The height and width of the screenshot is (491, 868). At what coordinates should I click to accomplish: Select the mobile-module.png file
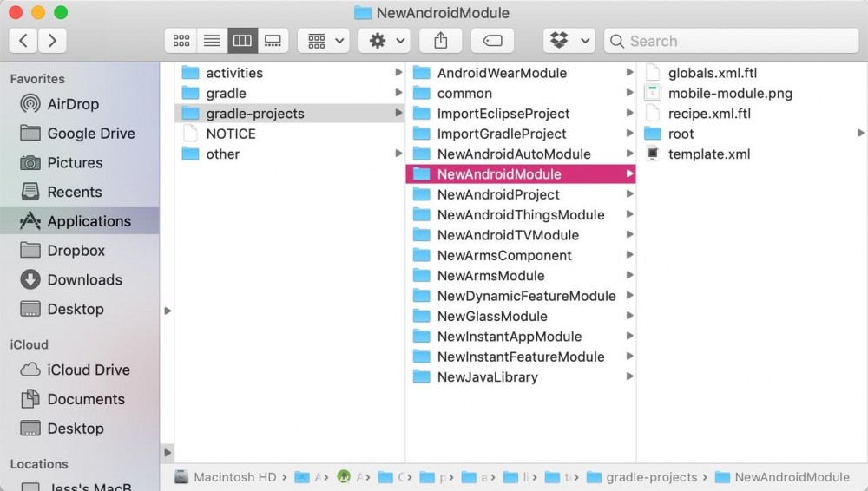[x=752, y=93]
